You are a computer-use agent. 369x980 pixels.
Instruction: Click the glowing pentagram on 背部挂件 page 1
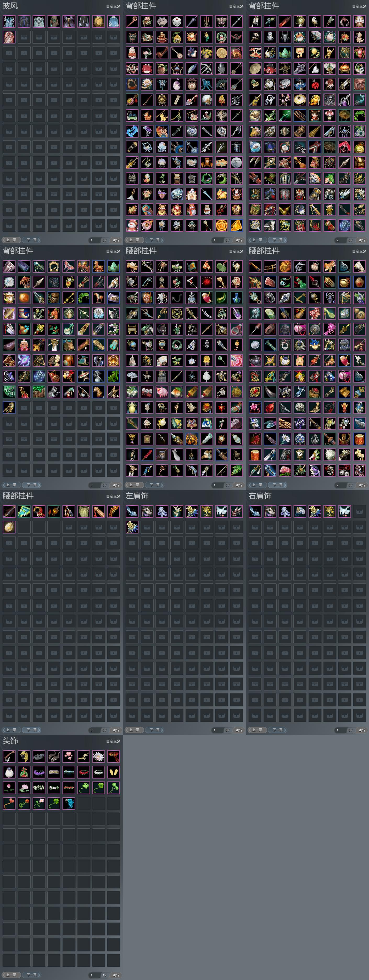tap(222, 225)
